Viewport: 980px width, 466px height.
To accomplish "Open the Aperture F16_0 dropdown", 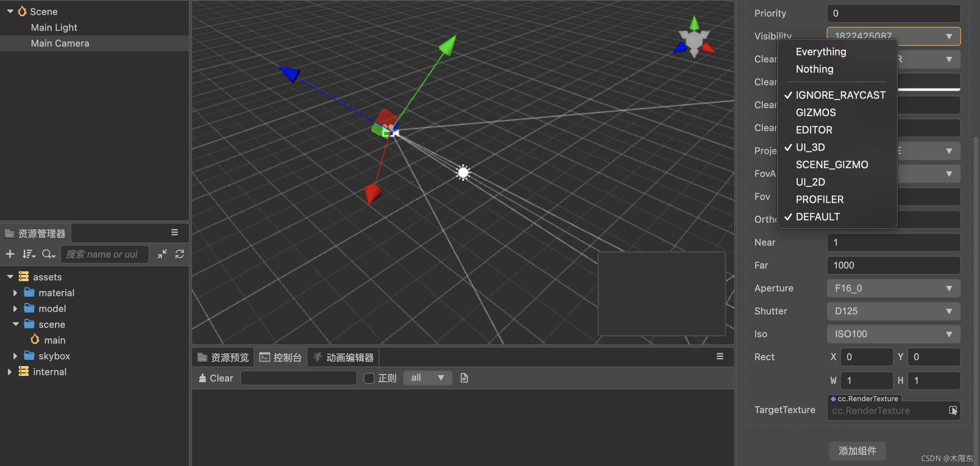I will tap(893, 288).
